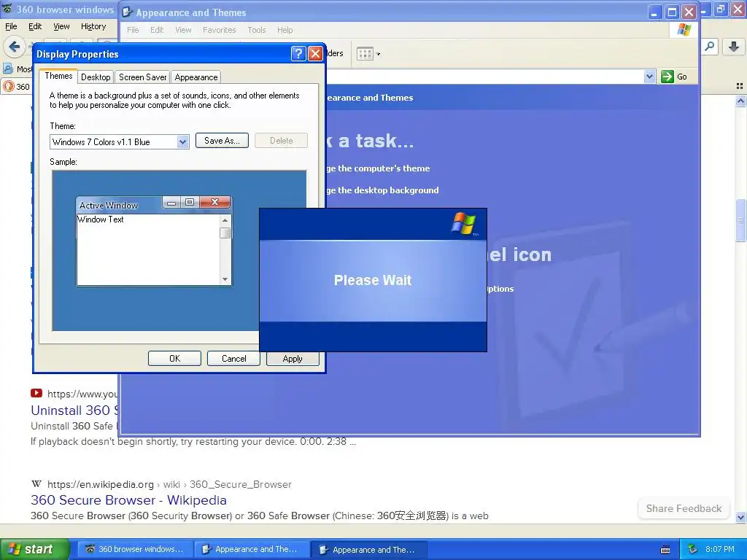Click the tray icon next to the clock
The image size is (747, 560).
(693, 549)
